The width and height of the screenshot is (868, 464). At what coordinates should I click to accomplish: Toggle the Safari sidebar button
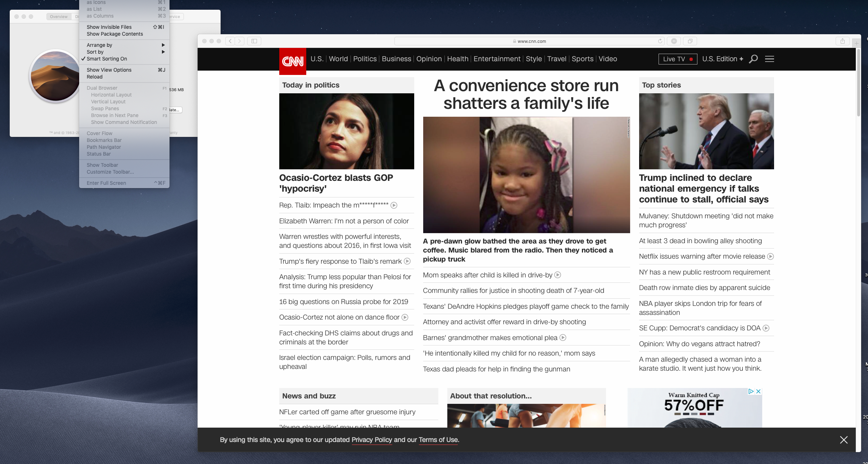(254, 41)
